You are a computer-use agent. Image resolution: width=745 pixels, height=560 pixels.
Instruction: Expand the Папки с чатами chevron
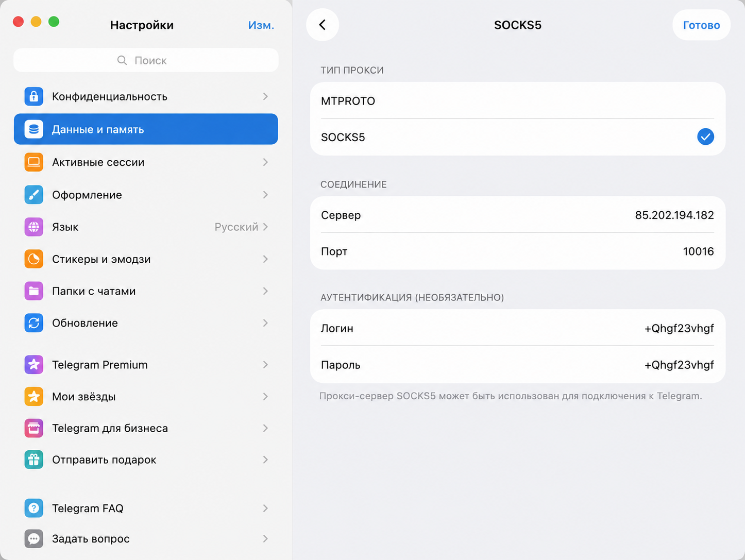[x=265, y=291]
